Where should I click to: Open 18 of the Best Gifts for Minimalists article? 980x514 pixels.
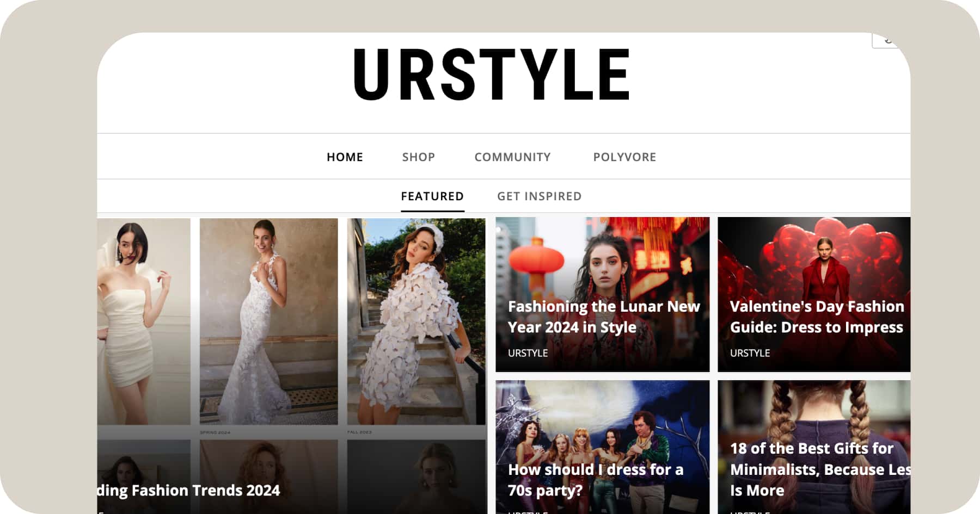(814, 447)
